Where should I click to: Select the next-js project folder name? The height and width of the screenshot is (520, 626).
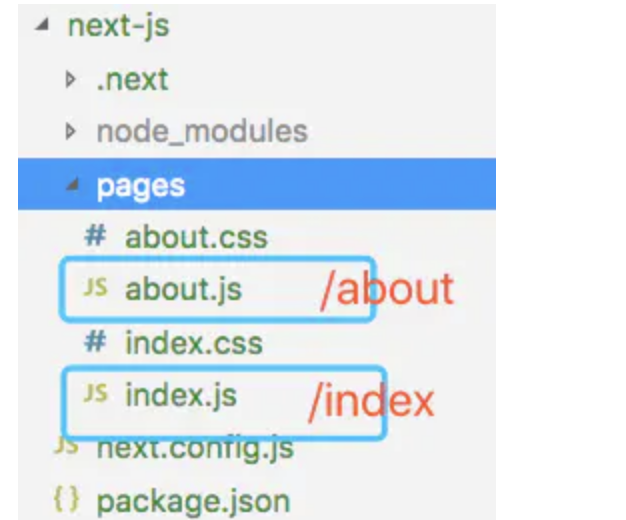click(118, 26)
